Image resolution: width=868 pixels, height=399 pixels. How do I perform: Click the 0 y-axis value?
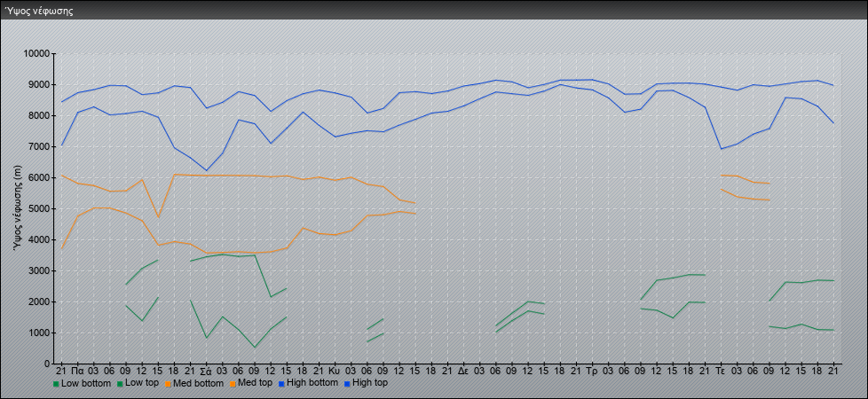47,364
